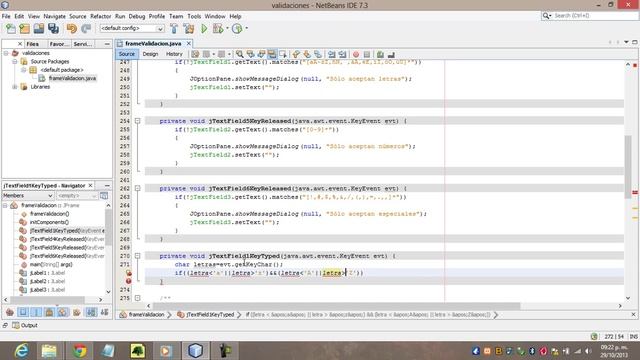Toggle Show Fields navigator filter

pyautogui.click(x=23, y=313)
